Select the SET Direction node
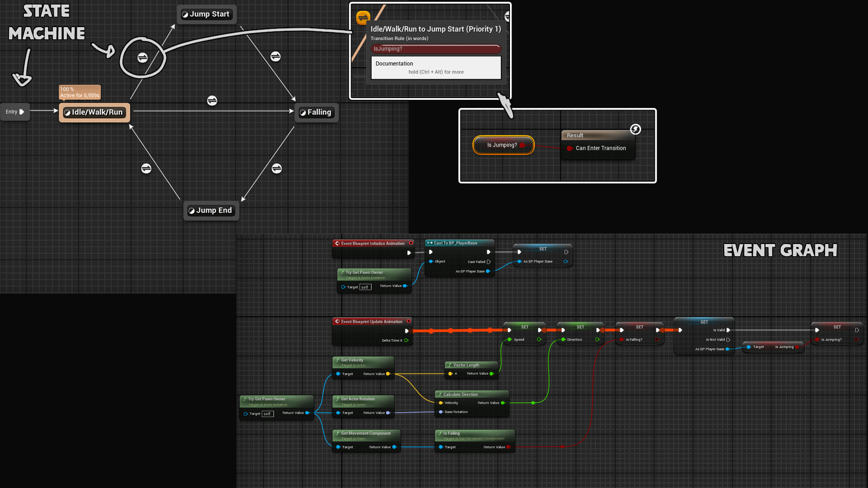The height and width of the screenshot is (488, 868). 580,333
